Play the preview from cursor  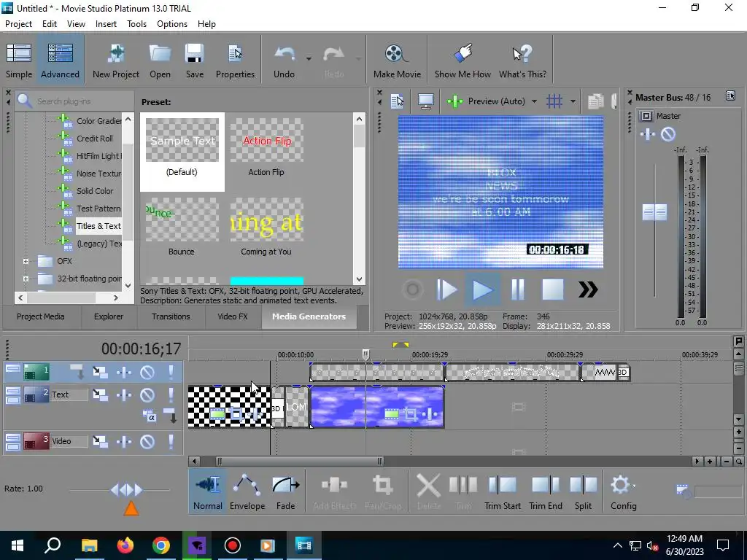tap(482, 289)
